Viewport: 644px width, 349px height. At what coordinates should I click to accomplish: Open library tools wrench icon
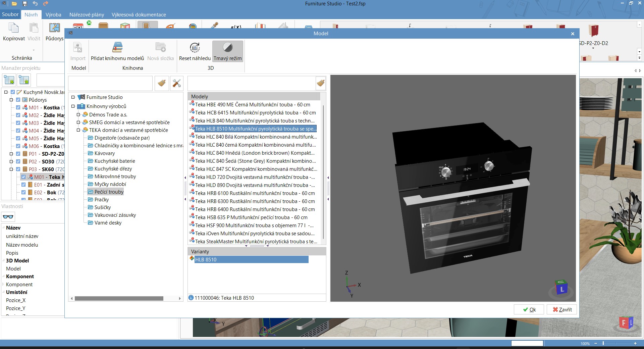pyautogui.click(x=176, y=83)
